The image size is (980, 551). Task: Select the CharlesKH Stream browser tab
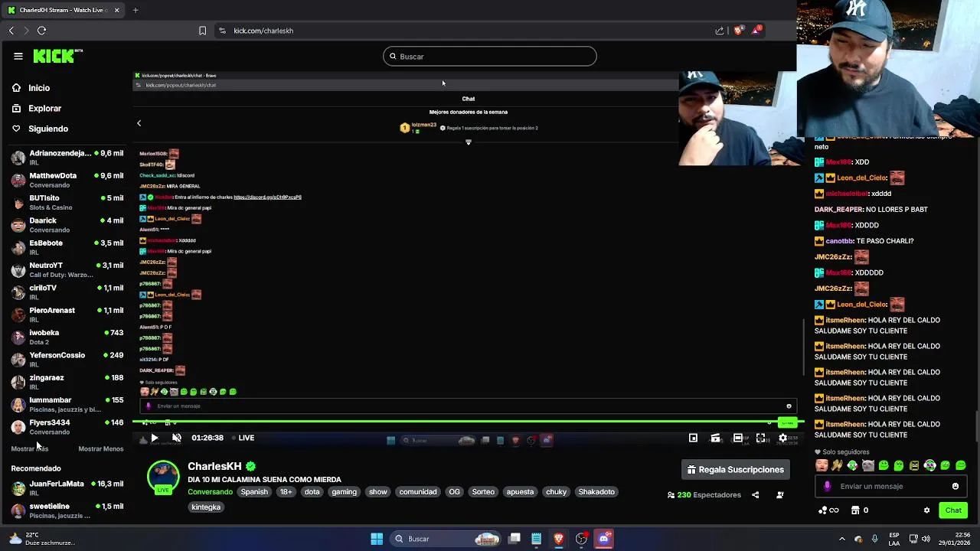coord(64,10)
